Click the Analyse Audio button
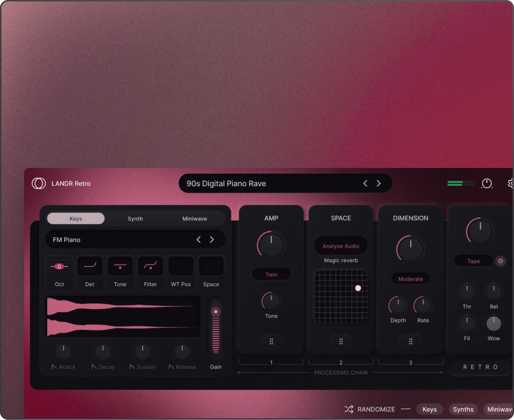Screen dimensions: 514x420 click(x=341, y=246)
